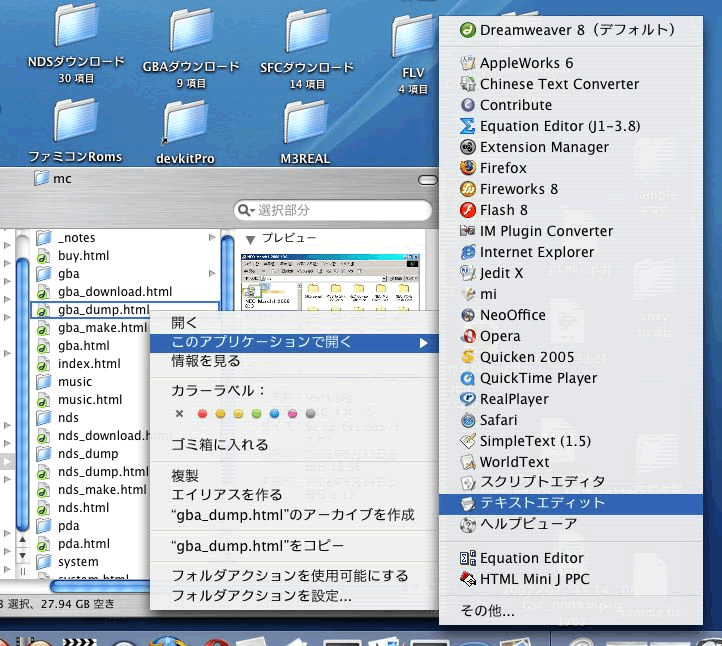The height and width of the screenshot is (646, 722).
Task: Expand the gba folder arrow
Action: [212, 274]
